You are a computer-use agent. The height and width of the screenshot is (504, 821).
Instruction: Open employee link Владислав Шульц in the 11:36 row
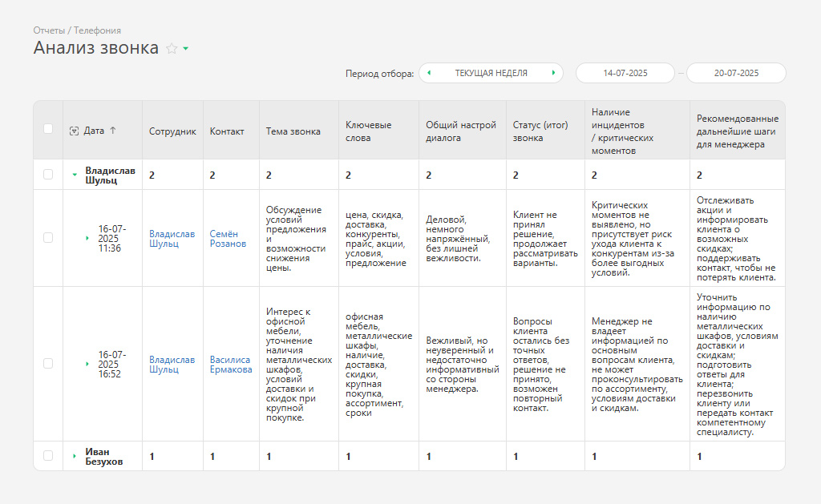(172, 239)
